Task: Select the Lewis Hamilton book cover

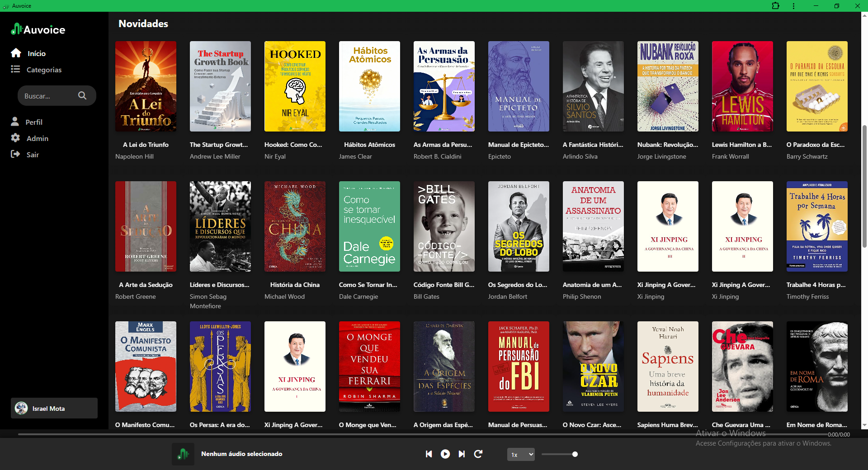Action: 742,86
